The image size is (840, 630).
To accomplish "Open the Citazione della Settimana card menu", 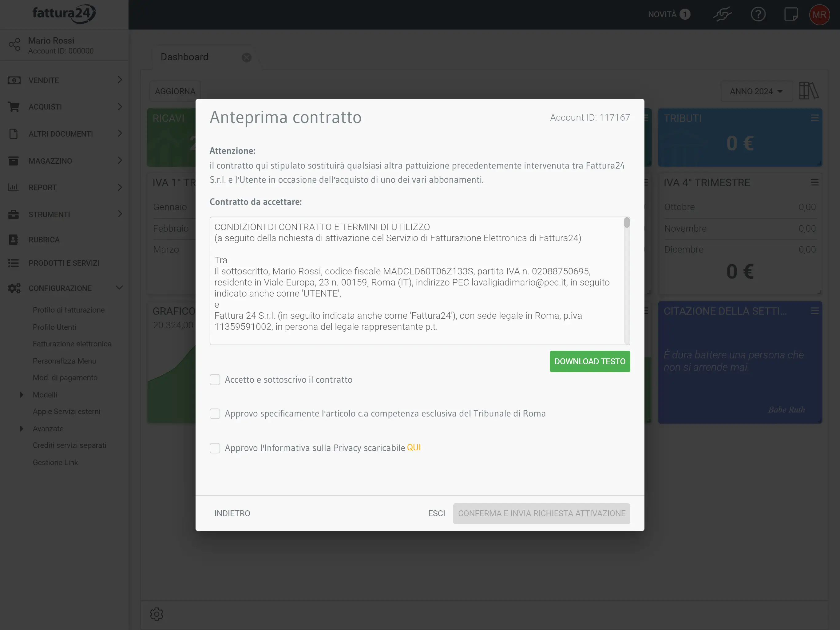I will 814,311.
